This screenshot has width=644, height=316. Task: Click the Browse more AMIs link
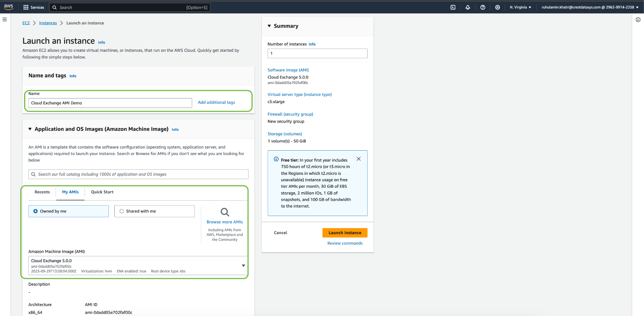click(x=225, y=222)
